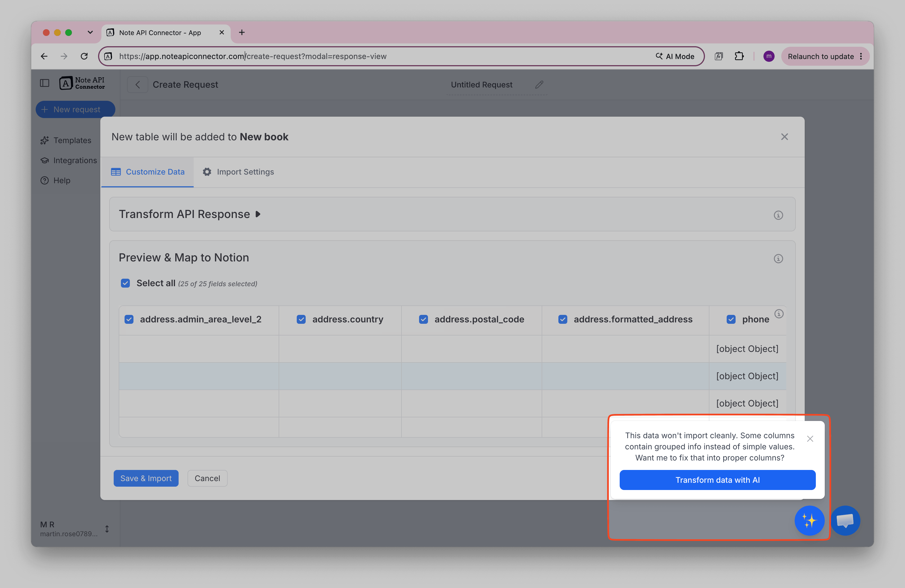The height and width of the screenshot is (588, 905).
Task: Go back in browser history
Action: 44,56
